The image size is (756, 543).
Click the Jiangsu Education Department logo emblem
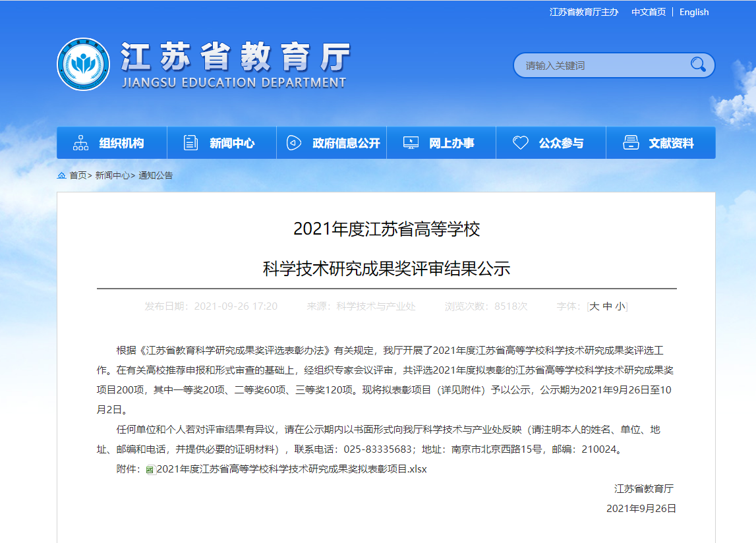[83, 65]
